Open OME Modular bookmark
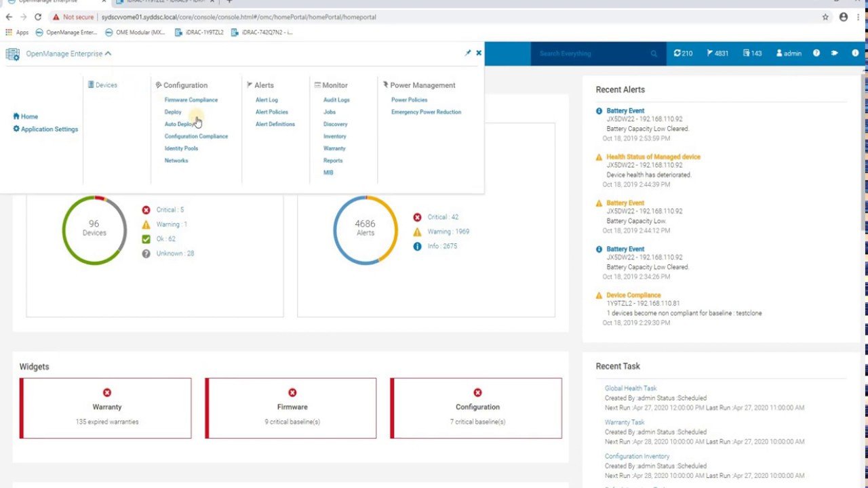The width and height of the screenshot is (868, 488). coord(135,32)
